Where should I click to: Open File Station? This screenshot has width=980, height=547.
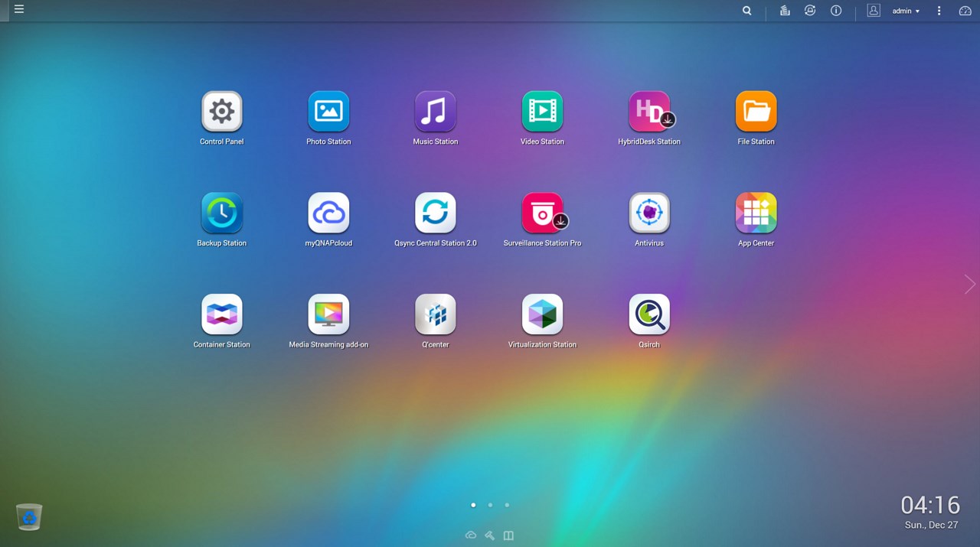point(756,112)
